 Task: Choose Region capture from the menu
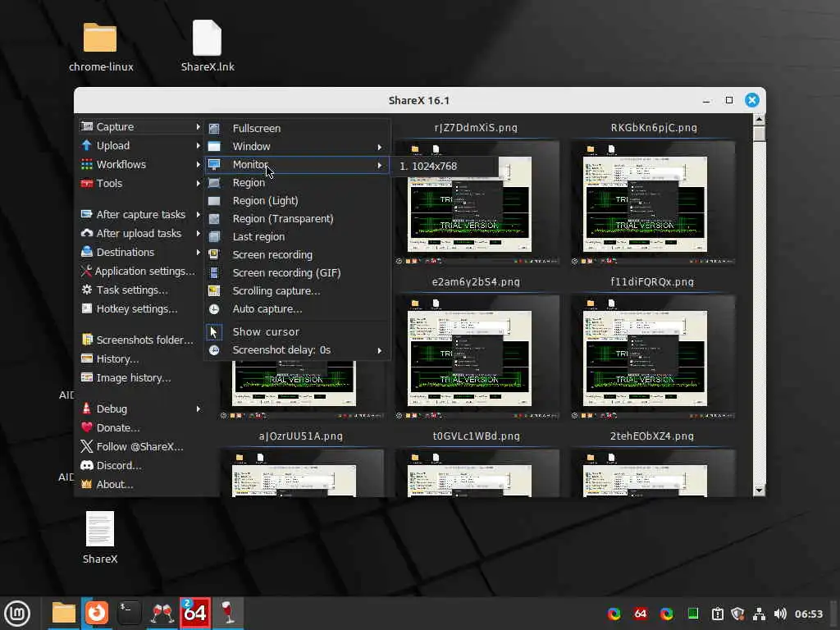297,183
